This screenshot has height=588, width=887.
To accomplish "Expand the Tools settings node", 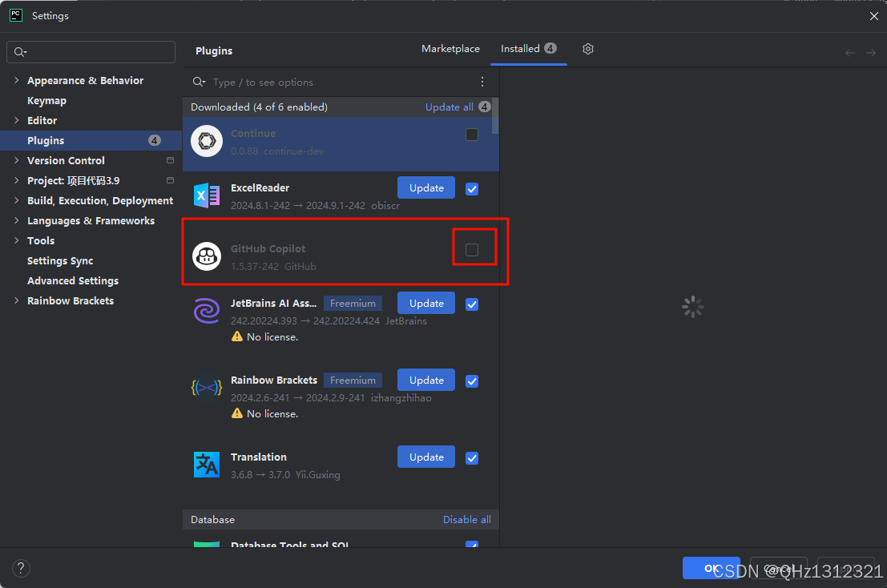I will (x=16, y=240).
